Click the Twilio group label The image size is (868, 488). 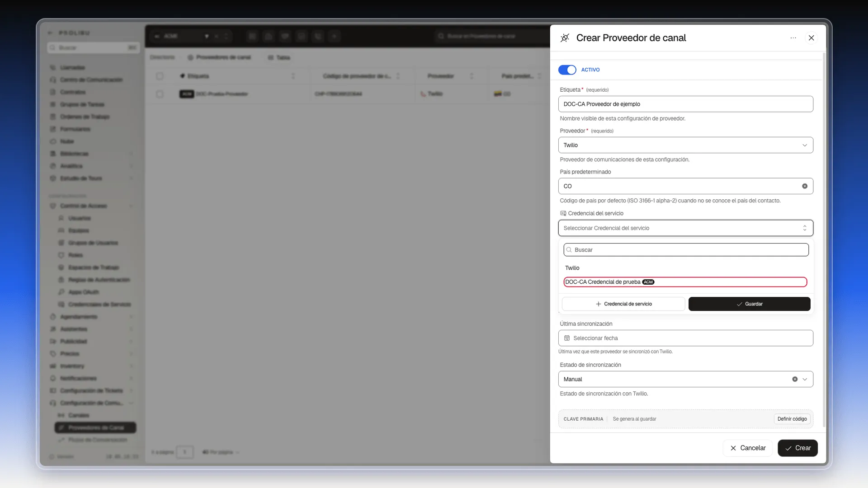(572, 268)
